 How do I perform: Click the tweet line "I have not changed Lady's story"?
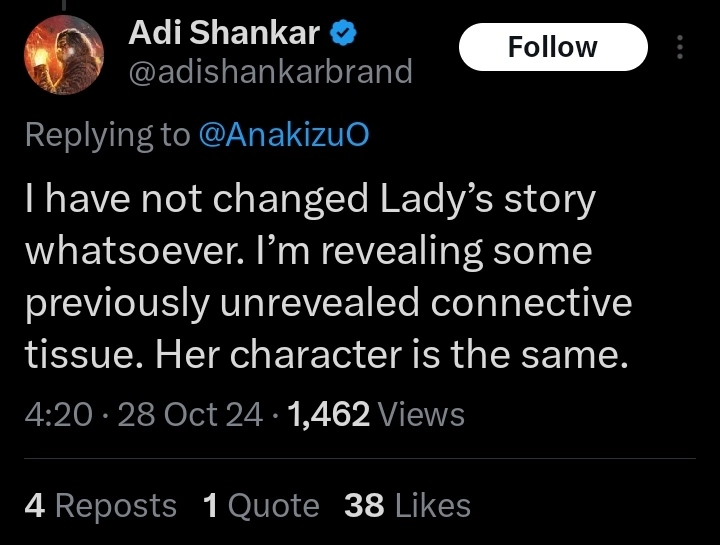(309, 199)
